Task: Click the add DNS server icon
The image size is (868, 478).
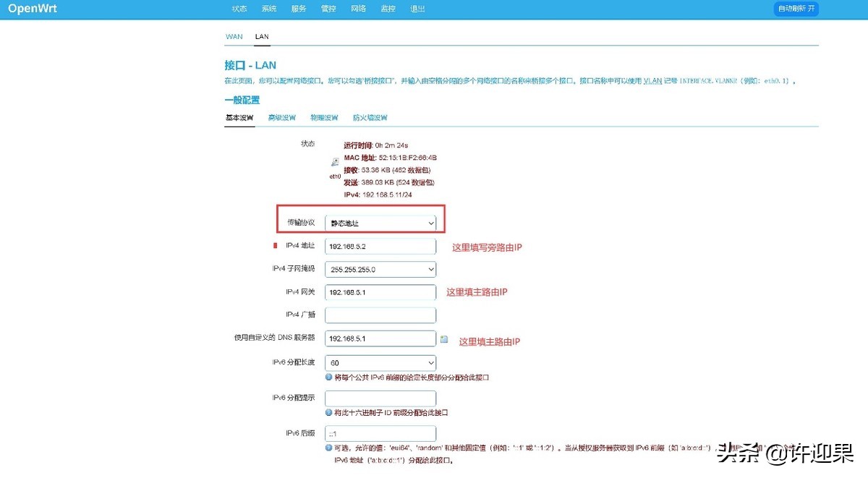Action: 443,338
